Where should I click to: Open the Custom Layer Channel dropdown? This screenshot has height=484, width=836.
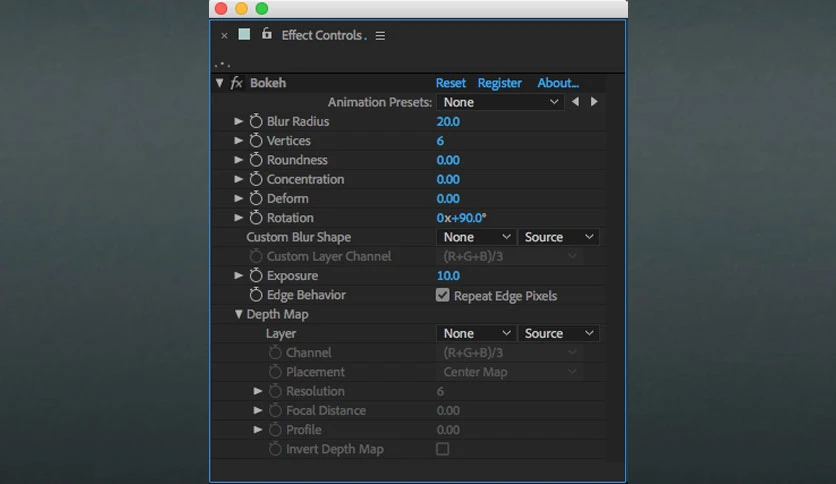coord(509,256)
